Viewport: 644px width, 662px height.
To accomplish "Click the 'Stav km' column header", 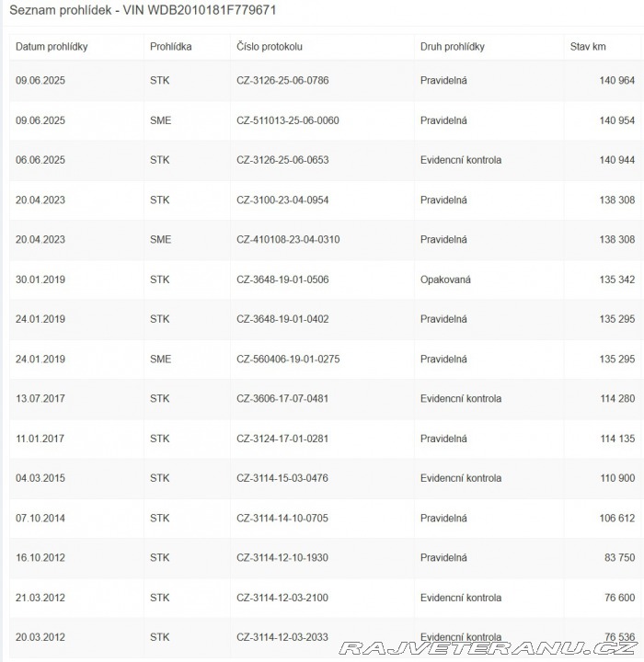I will point(590,47).
